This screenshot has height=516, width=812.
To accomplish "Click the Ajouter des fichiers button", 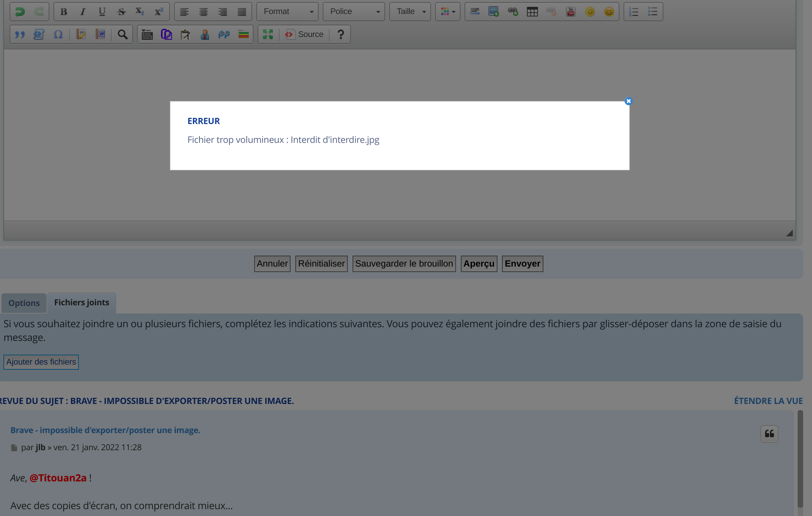I will coord(41,362).
